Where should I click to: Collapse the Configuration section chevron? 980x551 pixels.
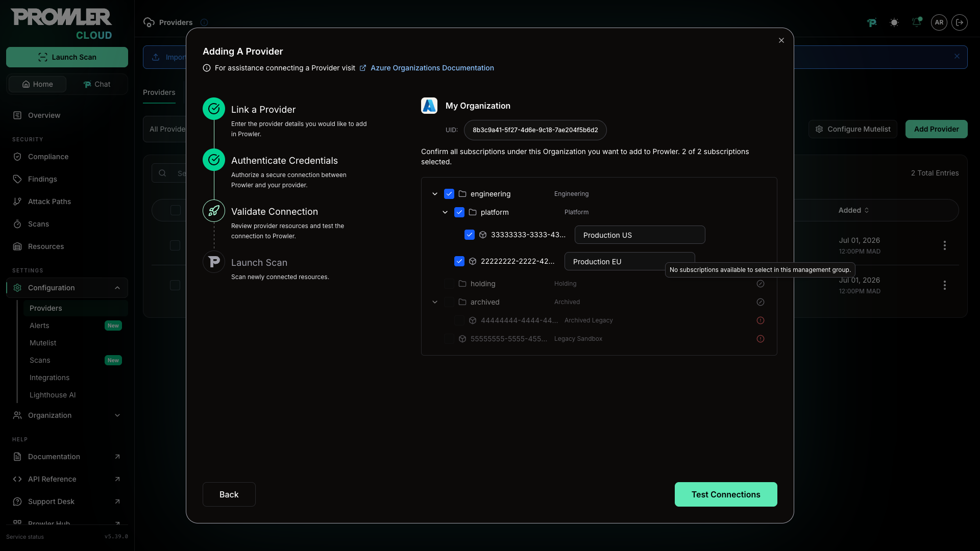click(117, 288)
